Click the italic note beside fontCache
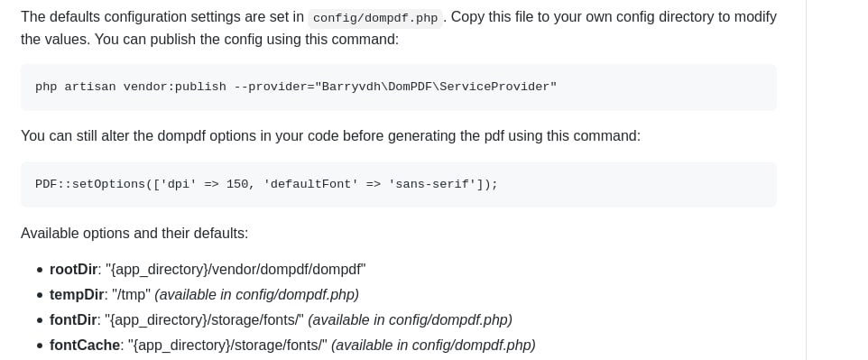 pyautogui.click(x=433, y=346)
